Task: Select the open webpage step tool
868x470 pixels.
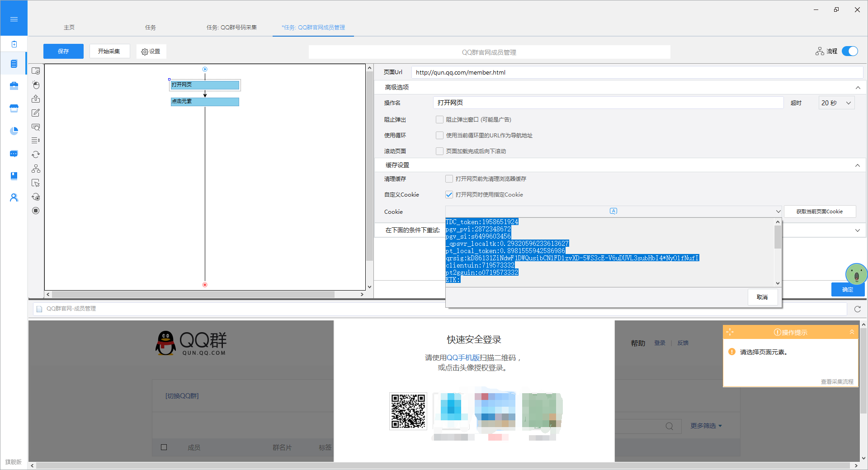Action: 36,71
